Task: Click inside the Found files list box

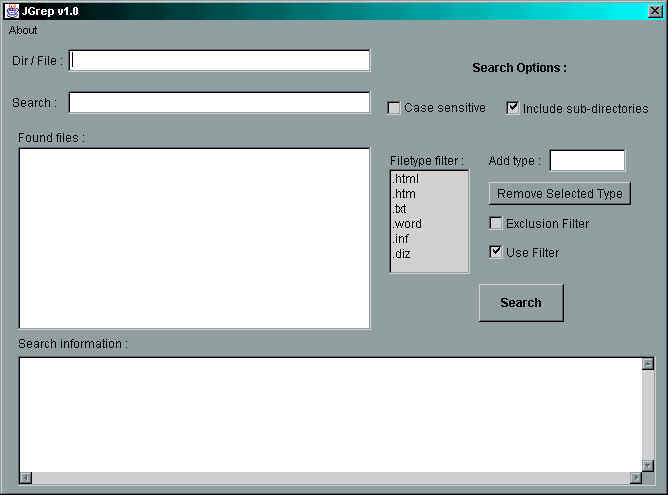Action: coord(194,238)
